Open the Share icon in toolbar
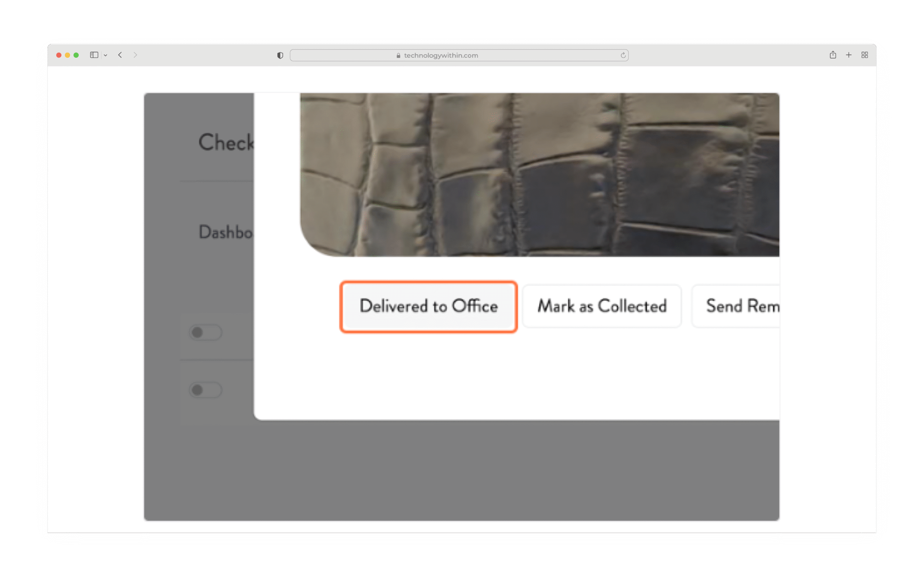The image size is (924, 582). click(x=832, y=55)
